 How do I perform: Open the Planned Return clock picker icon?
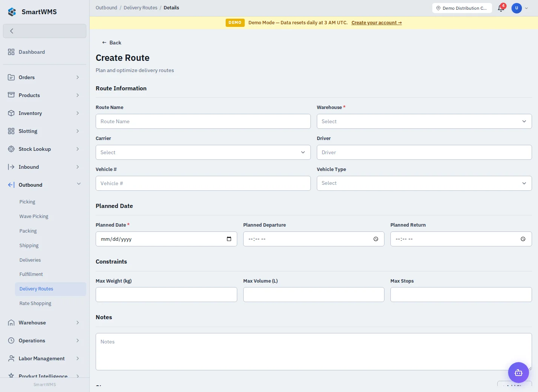pos(523,239)
